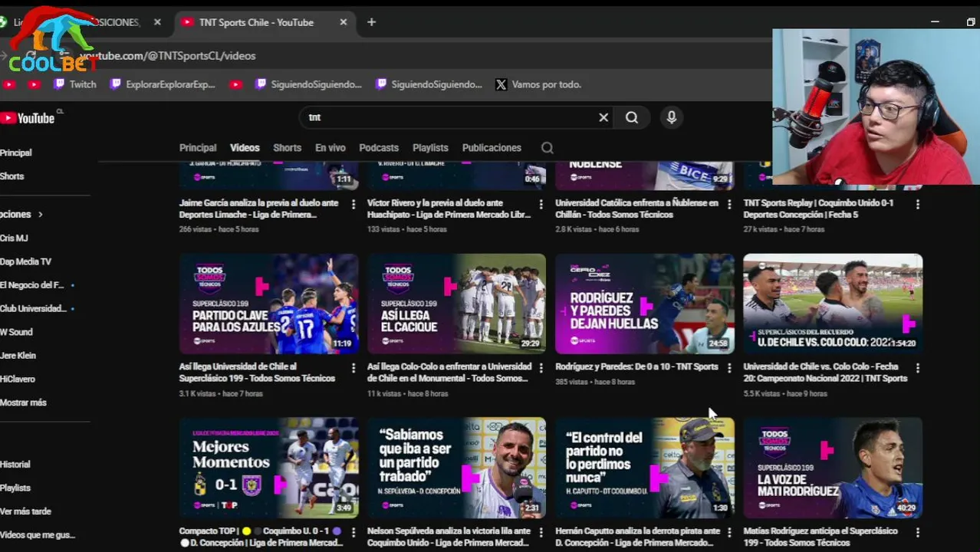
Task: Open options menu for Víctor Rivero video
Action: (541, 205)
